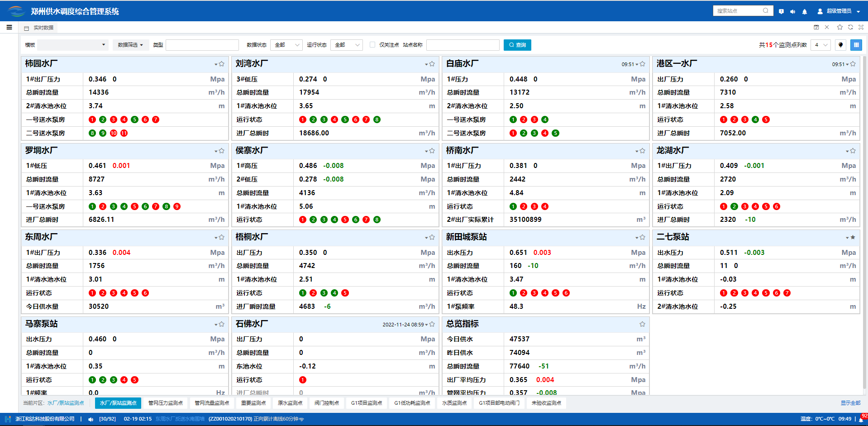Select the 原水监测点 tab
The height and width of the screenshot is (426, 868).
tap(290, 403)
